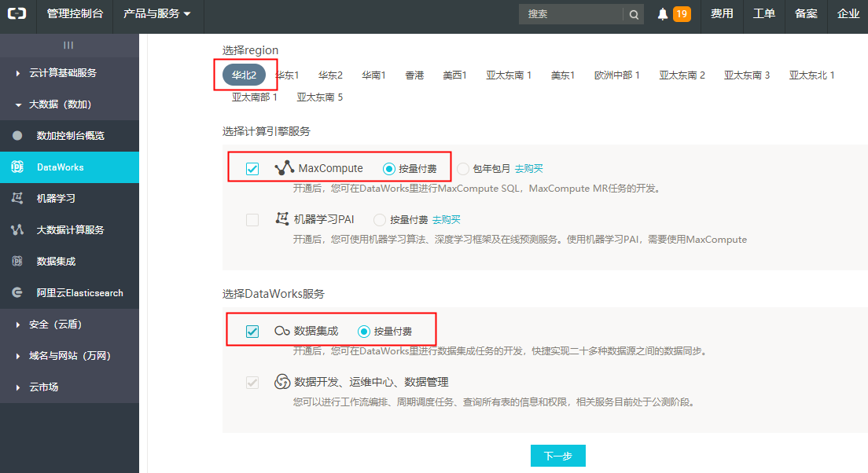
Task: Click the DataWorks sidebar icon
Action: coord(18,167)
